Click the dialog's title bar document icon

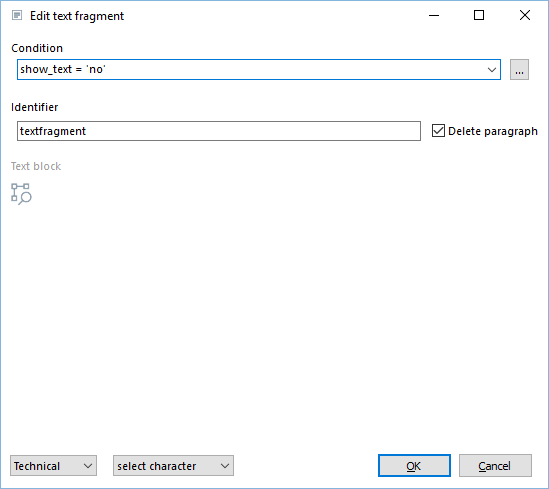pyautogui.click(x=17, y=15)
